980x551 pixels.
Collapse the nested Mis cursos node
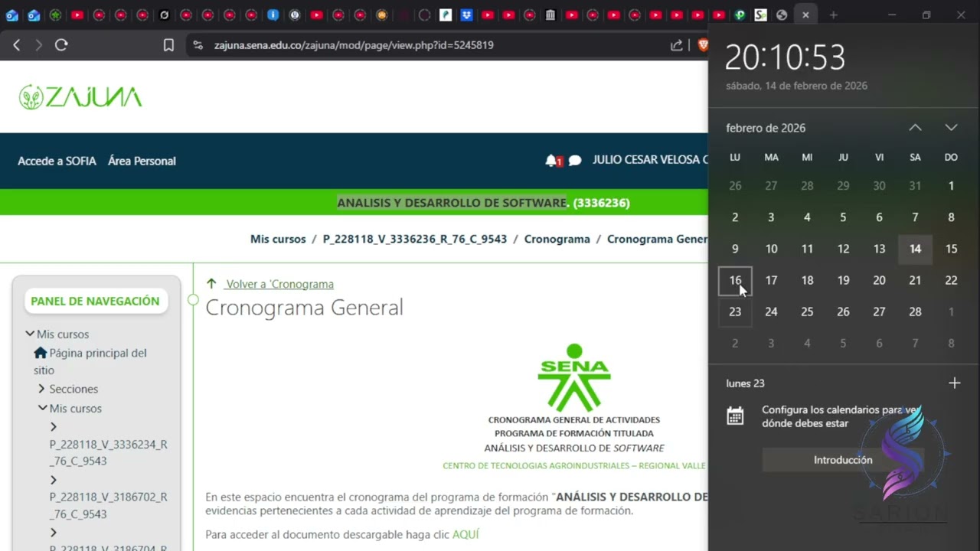[43, 409]
